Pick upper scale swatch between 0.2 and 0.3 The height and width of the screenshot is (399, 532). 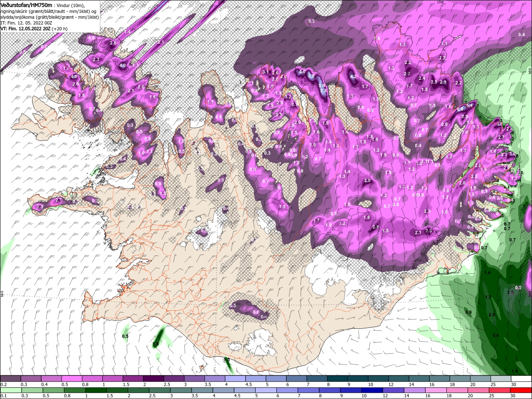(x=10, y=379)
